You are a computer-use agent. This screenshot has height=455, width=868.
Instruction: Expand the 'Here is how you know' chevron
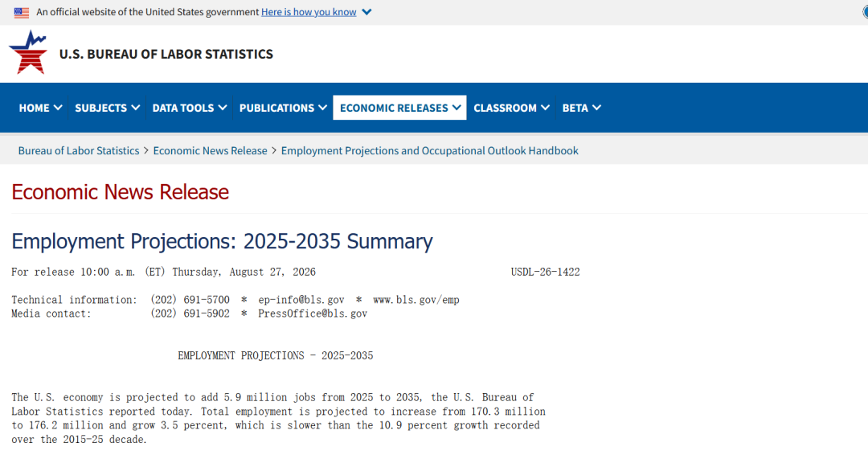coord(366,12)
